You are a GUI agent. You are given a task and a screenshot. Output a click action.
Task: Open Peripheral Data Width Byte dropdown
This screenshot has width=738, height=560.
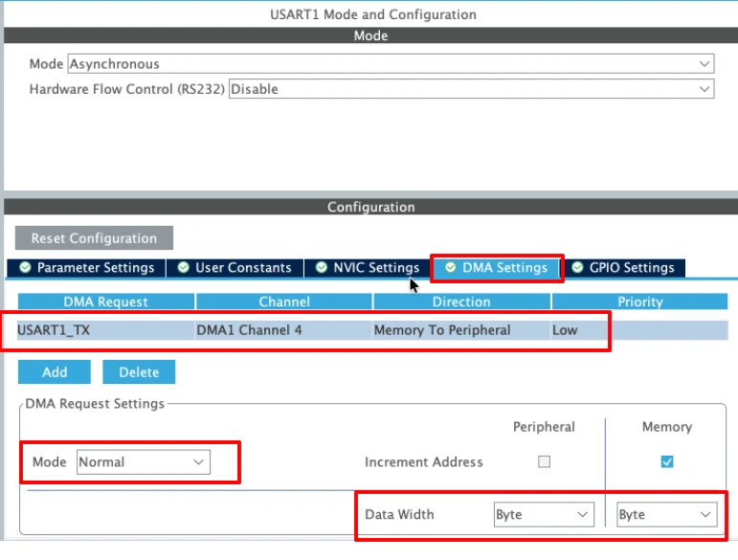point(543,514)
